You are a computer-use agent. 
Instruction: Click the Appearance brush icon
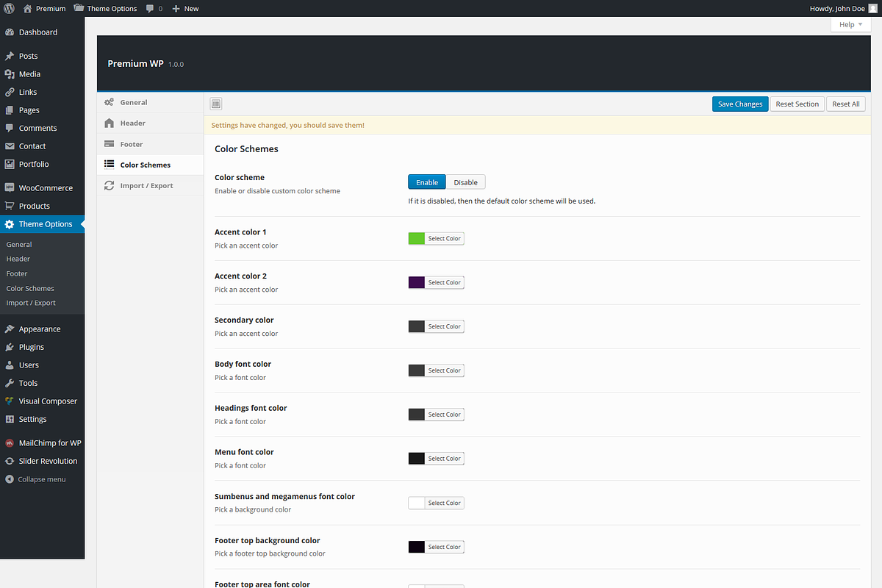tap(10, 329)
